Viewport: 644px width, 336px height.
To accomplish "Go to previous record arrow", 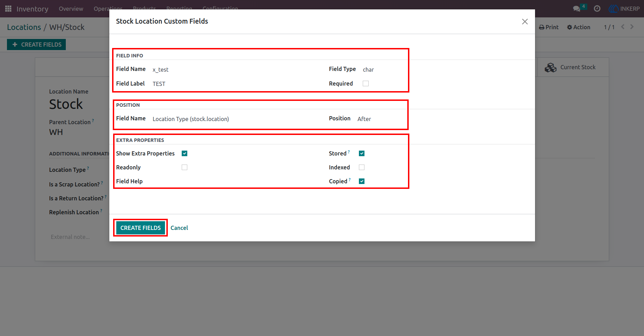I will point(623,27).
